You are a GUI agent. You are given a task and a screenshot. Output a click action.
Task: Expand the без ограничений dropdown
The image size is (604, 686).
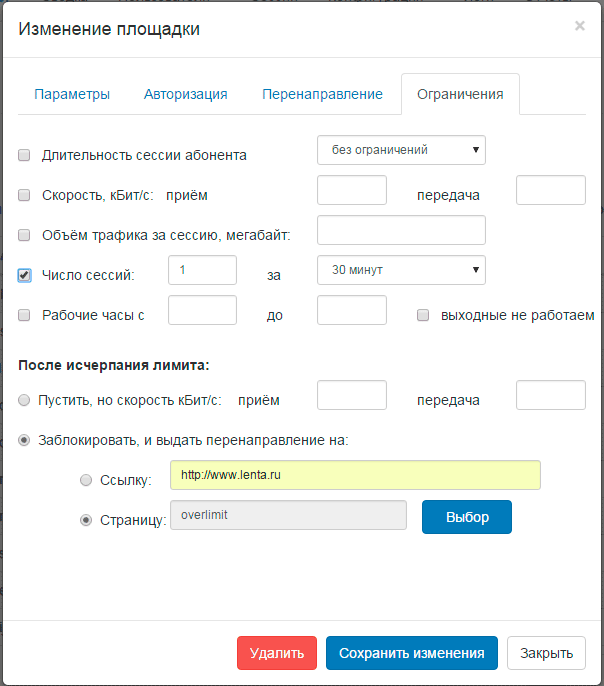click(401, 150)
